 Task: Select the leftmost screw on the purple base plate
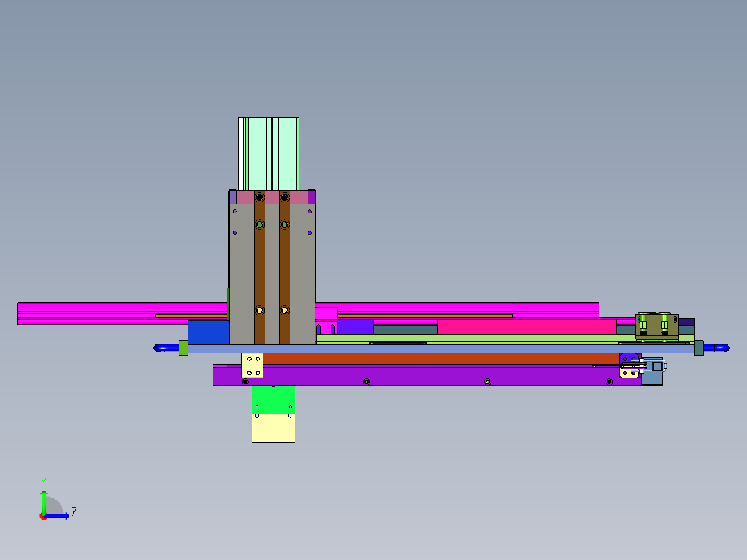coord(245,382)
